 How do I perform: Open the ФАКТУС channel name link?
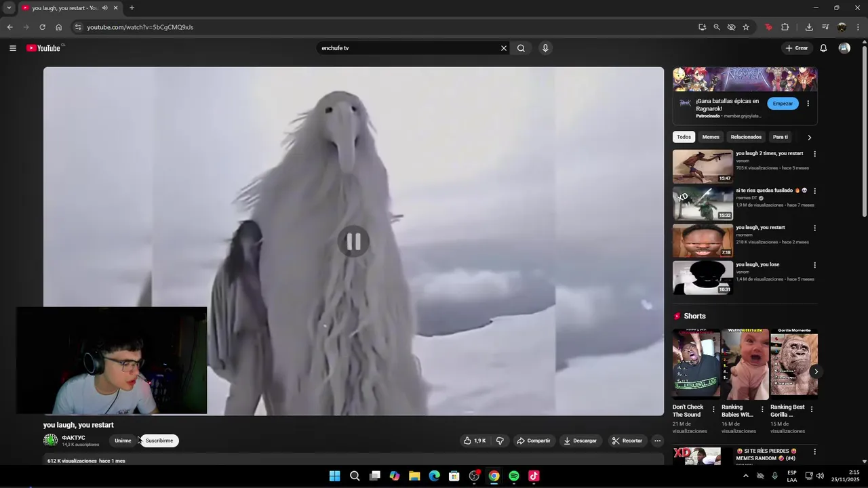click(x=73, y=438)
